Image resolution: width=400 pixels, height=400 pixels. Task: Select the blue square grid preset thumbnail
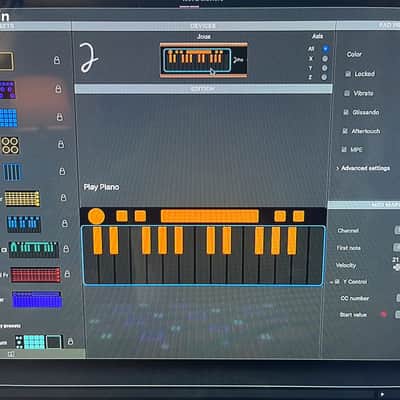8,118
